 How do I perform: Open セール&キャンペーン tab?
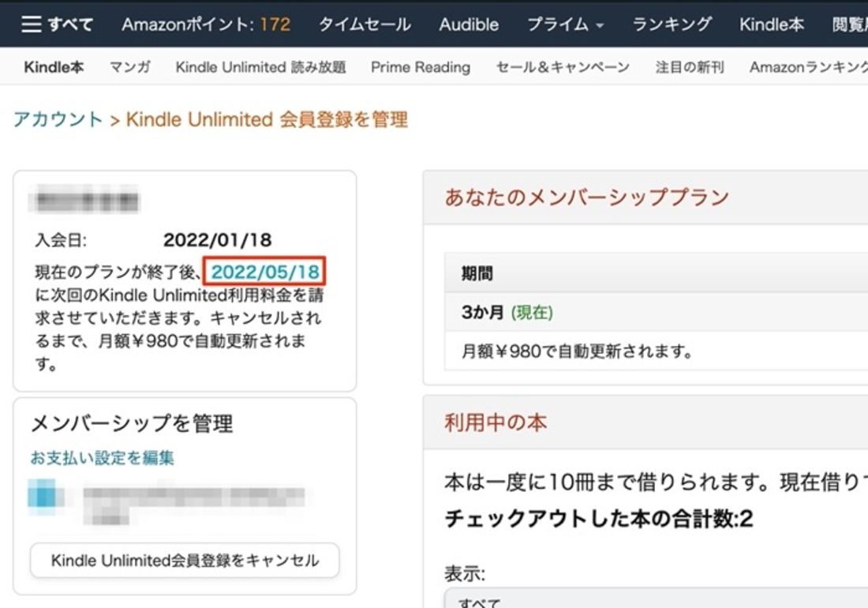[563, 67]
